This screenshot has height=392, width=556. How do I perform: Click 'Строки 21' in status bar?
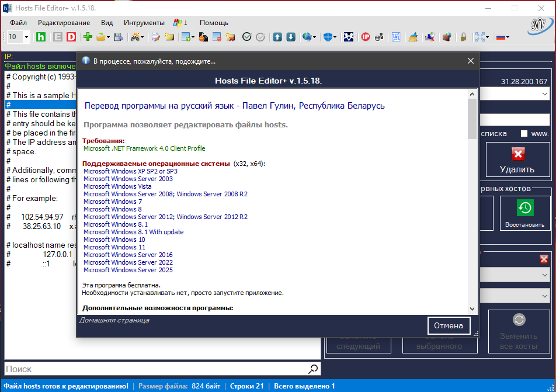coord(247,386)
